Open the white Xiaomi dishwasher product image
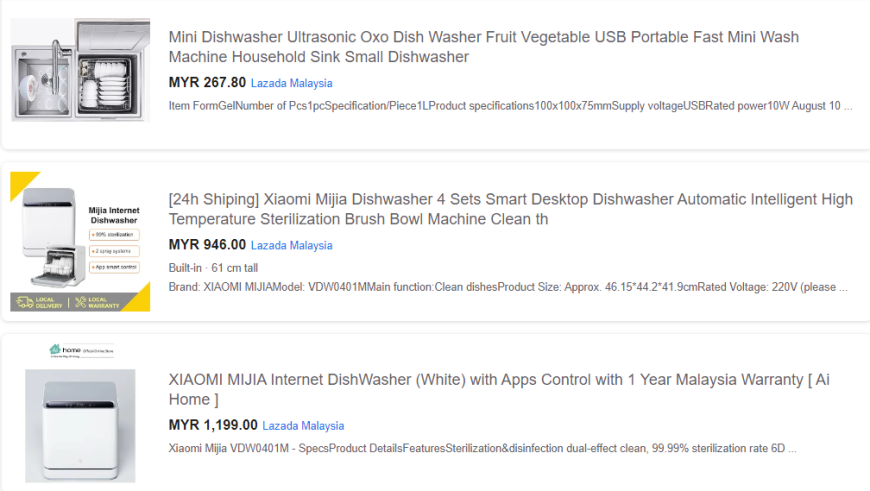 [x=80, y=426]
